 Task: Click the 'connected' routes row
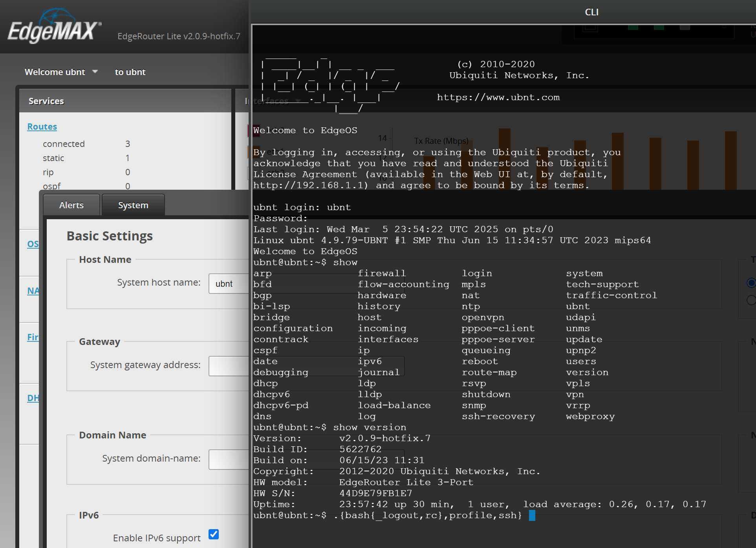click(x=86, y=144)
